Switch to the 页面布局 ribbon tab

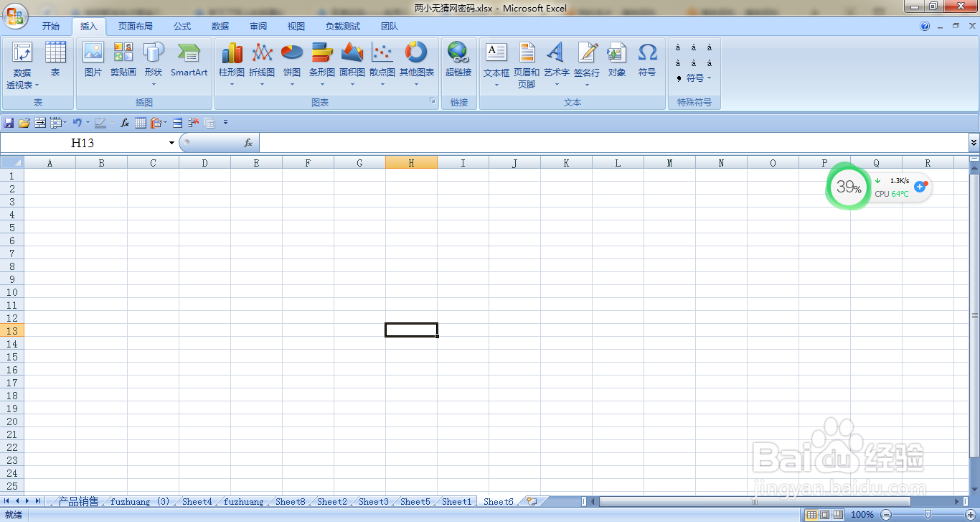[136, 26]
